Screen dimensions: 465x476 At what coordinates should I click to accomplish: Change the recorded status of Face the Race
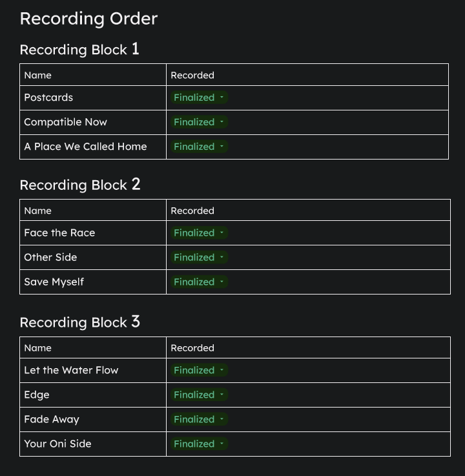tap(199, 233)
